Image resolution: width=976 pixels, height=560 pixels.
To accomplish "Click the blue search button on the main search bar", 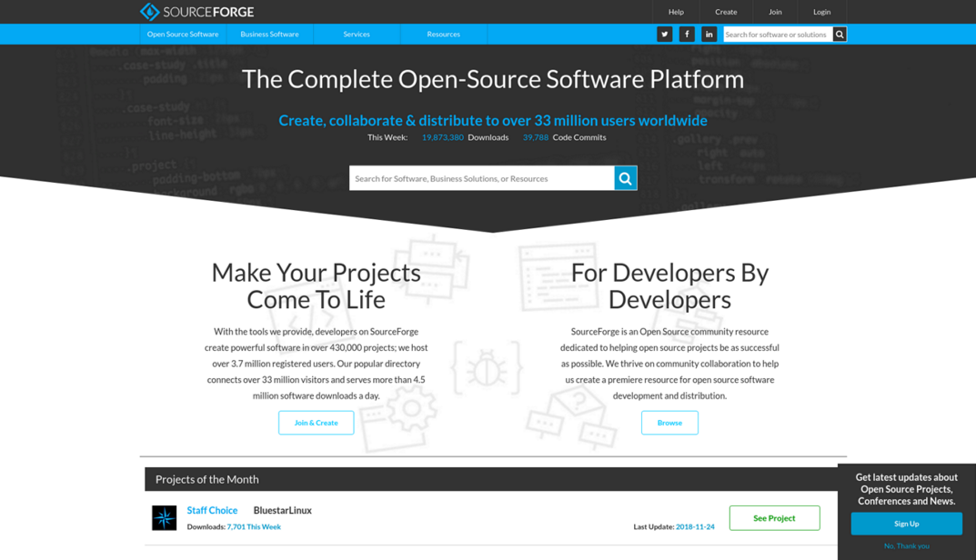I will 625,177.
